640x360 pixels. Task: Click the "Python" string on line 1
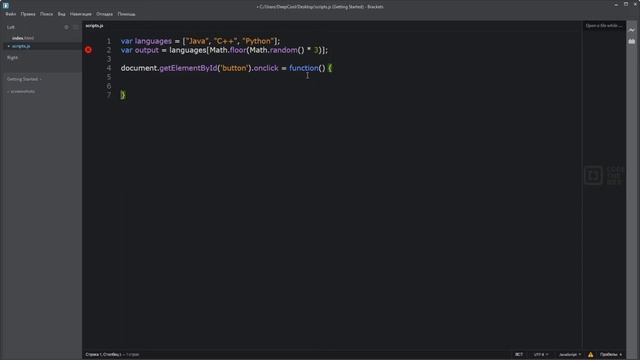pos(258,41)
